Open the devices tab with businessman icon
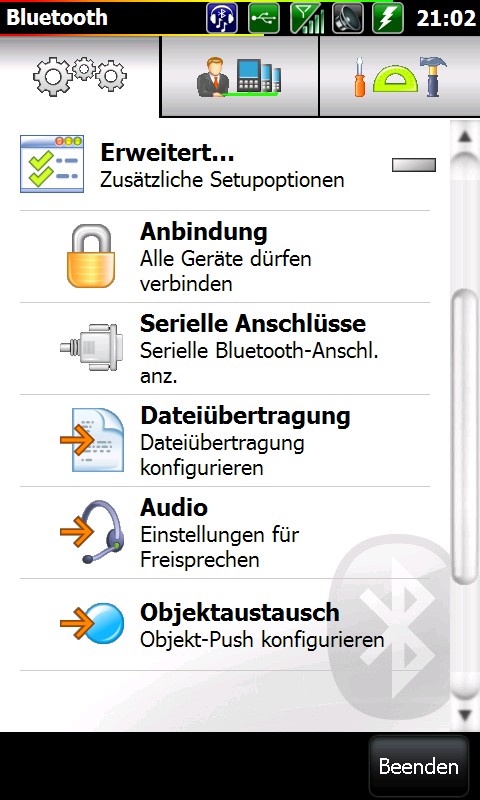Viewport: 480px width, 800px height. pos(239,77)
